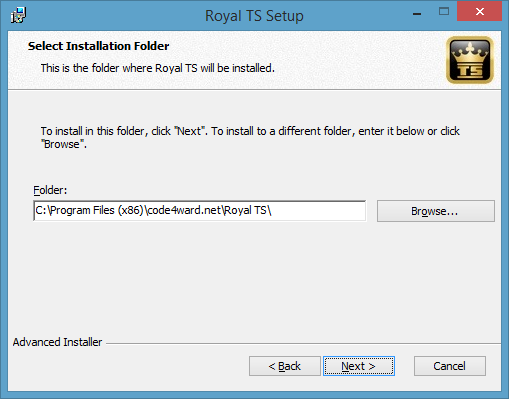The width and height of the screenshot is (509, 399).
Task: Close the Royal TS Setup window
Action: point(480,12)
